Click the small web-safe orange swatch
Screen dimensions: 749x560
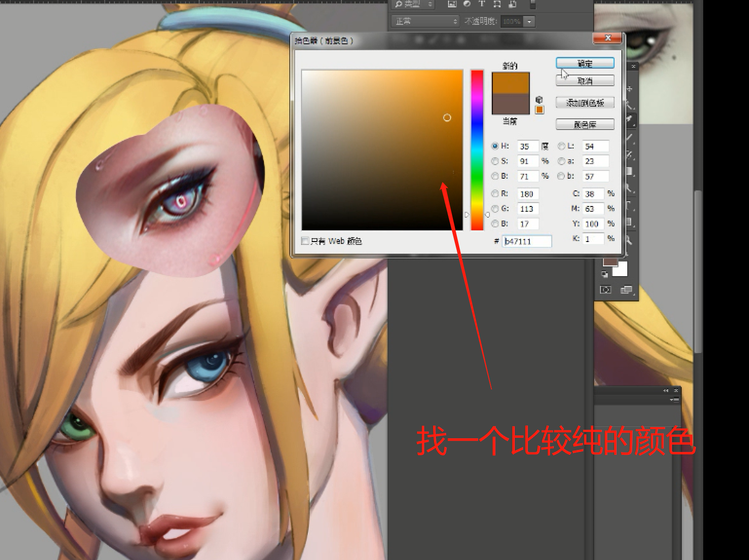coord(539,110)
